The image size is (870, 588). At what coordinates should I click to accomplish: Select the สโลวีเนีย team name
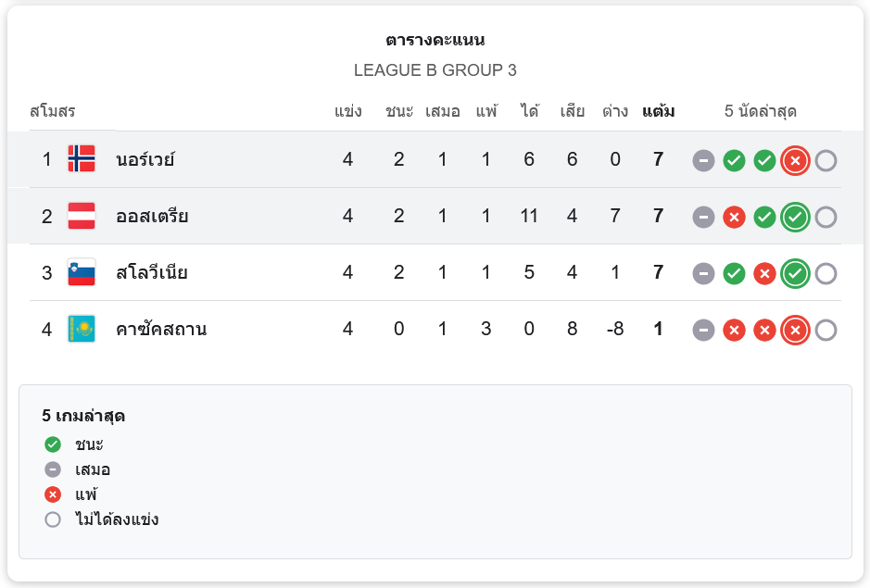pos(152,273)
